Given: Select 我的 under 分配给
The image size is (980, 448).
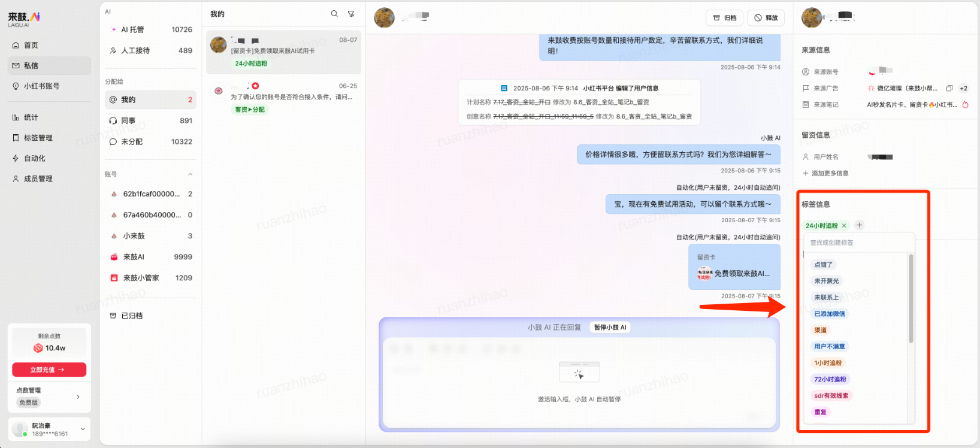Looking at the screenshot, I should 150,99.
